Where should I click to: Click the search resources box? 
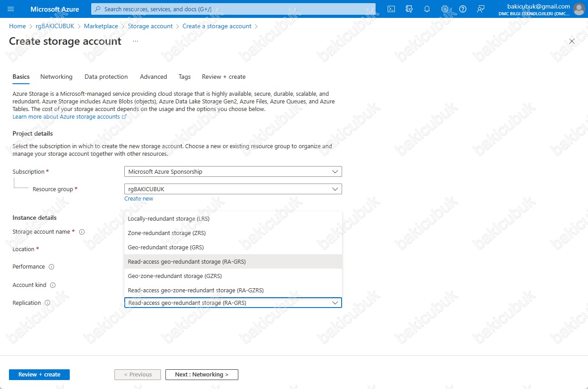(233, 9)
